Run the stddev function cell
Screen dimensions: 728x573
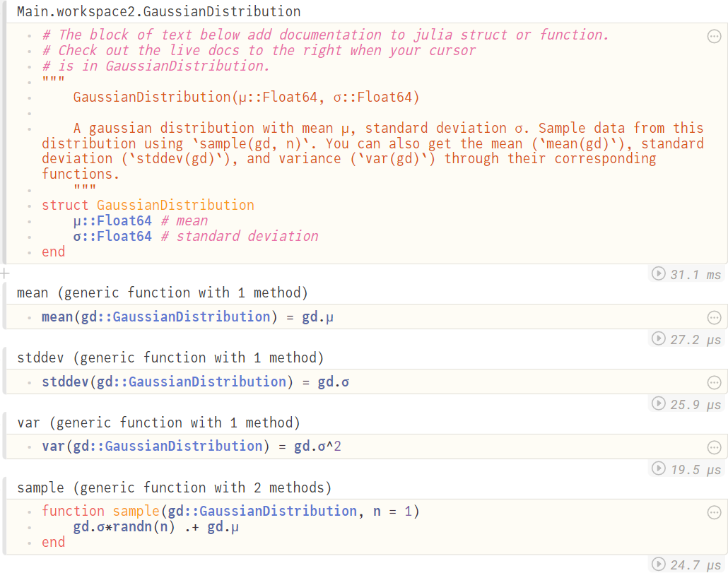657,404
